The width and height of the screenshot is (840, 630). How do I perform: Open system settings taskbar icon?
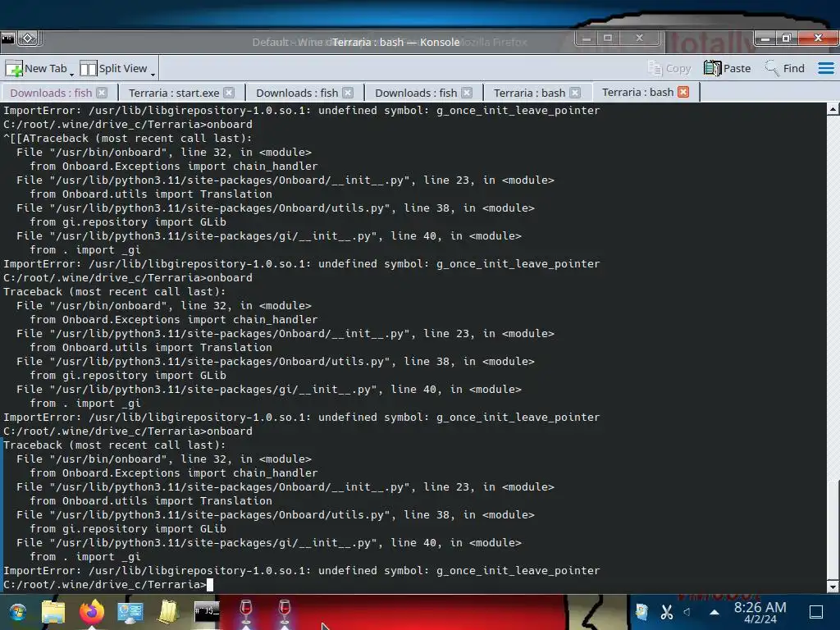[x=130, y=612]
